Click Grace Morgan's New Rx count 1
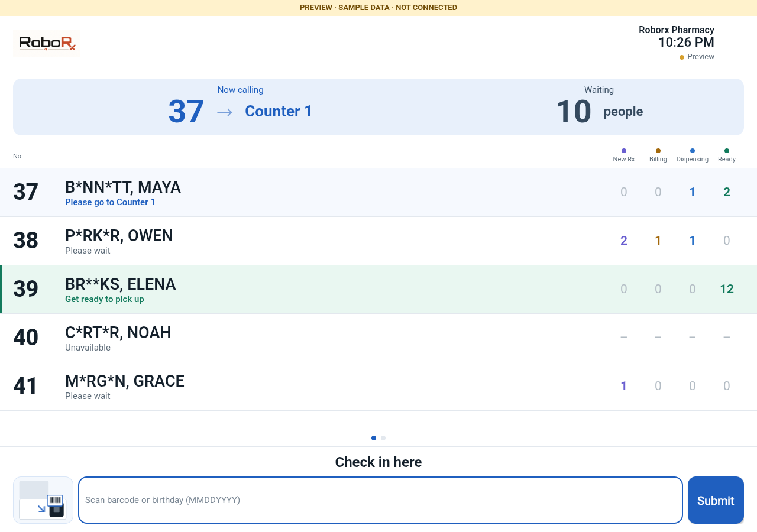 [x=624, y=386]
